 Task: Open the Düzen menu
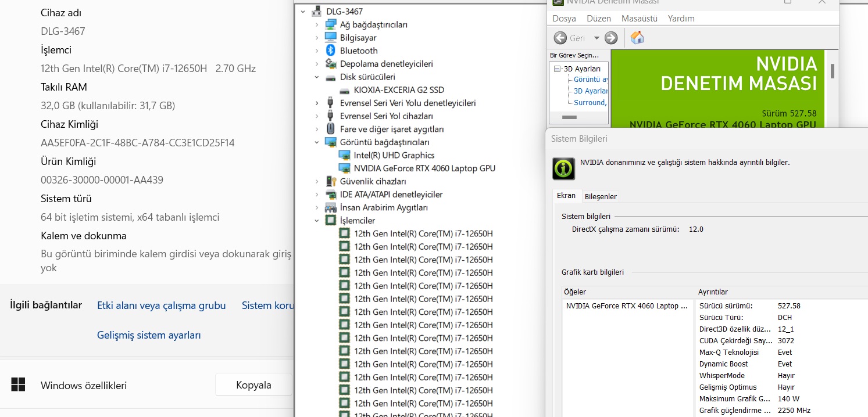click(x=599, y=19)
